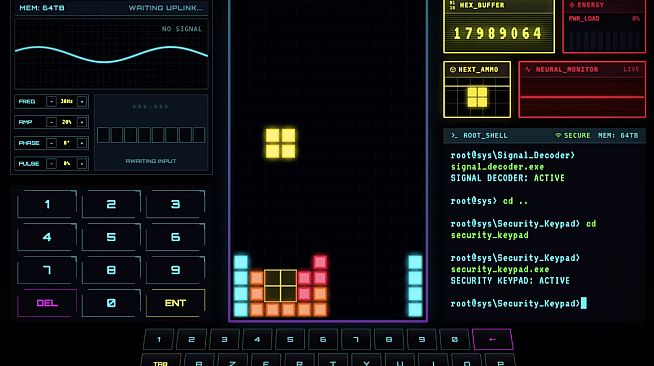Click the SECURE wifi signal icon
The width and height of the screenshot is (654, 366).
pos(558,135)
